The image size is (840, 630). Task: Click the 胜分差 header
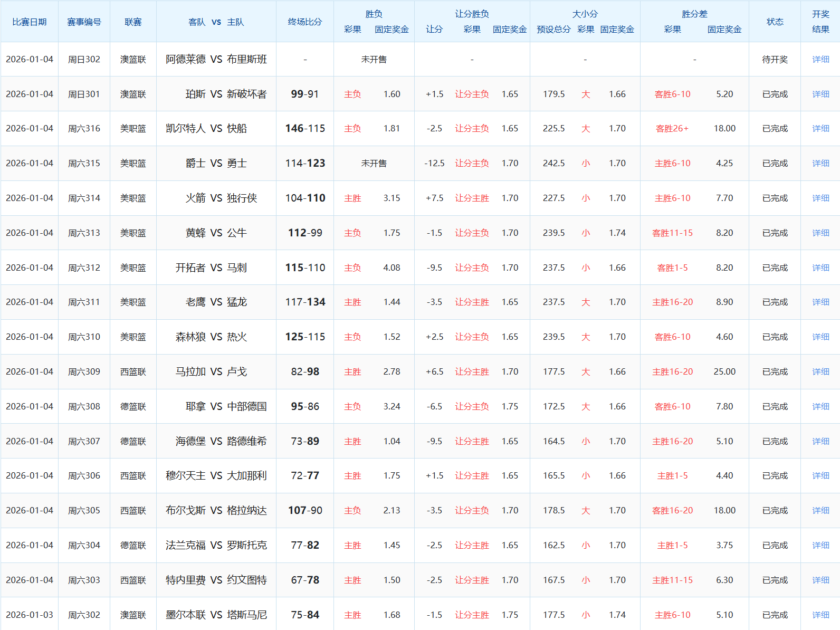tap(694, 14)
